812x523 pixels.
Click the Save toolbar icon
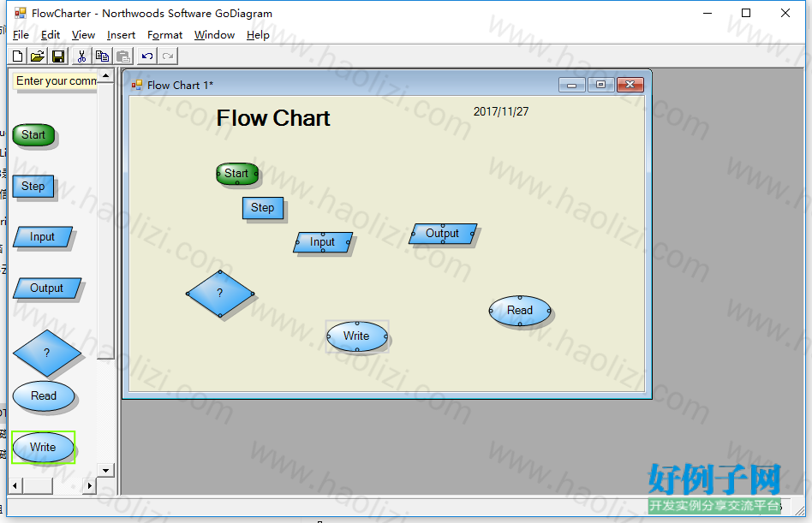tap(58, 56)
